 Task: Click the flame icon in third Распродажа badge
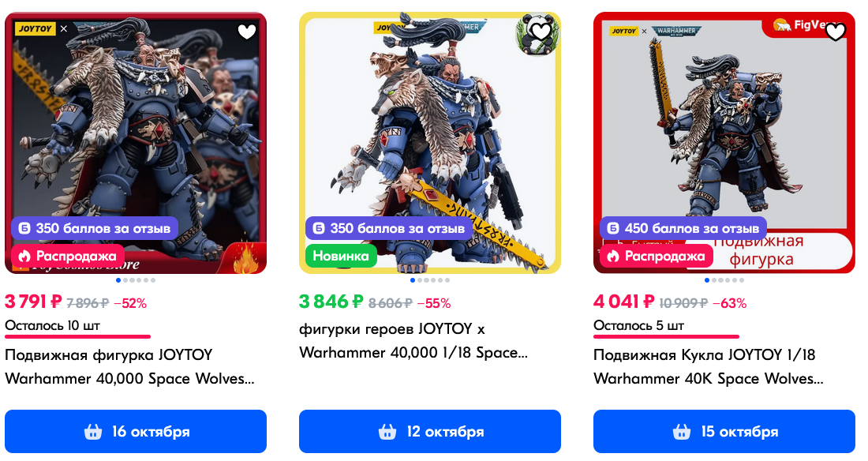tap(612, 256)
